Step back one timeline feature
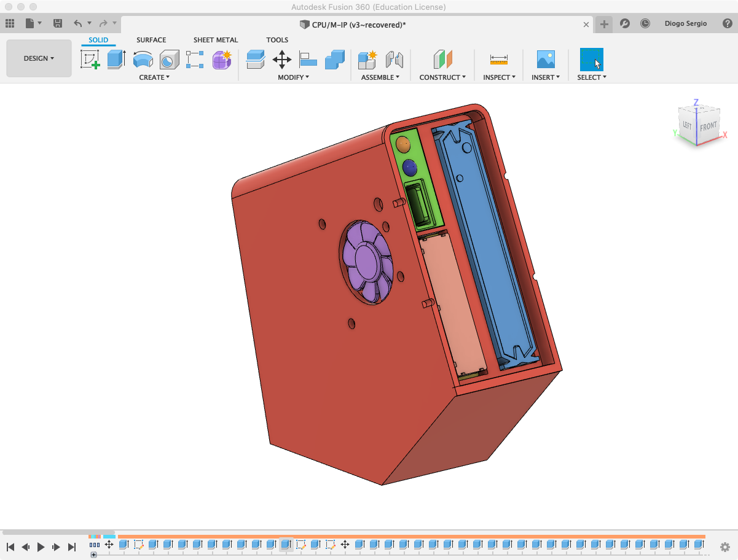 pyautogui.click(x=25, y=547)
